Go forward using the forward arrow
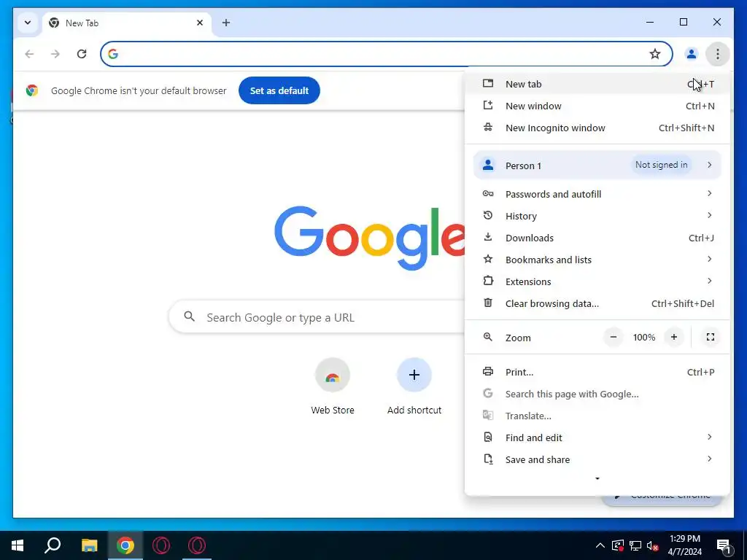Screen dimensions: 747x560 [55, 54]
